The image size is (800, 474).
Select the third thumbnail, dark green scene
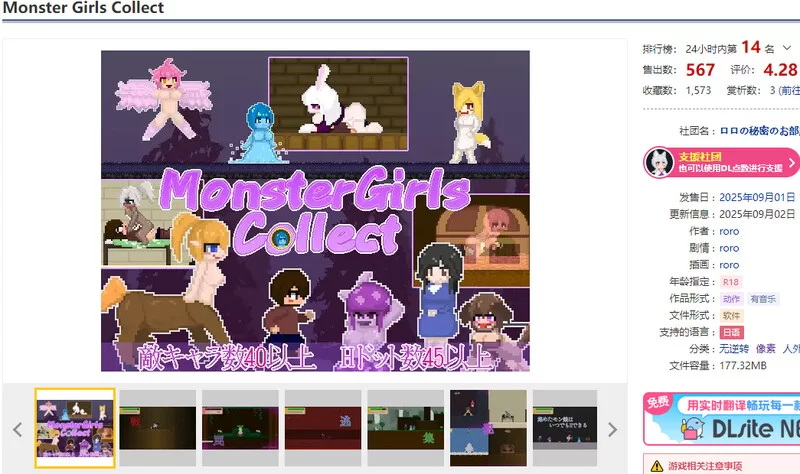click(x=240, y=428)
